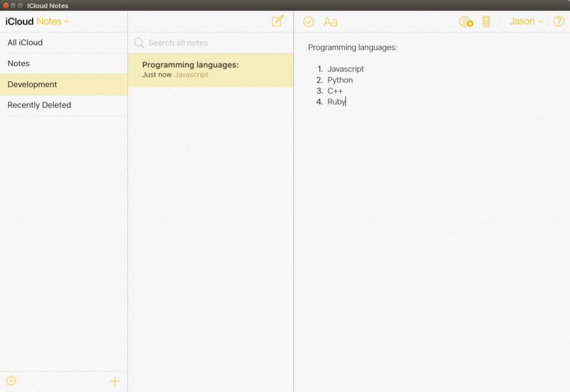Focus the Search all notes field

210,43
